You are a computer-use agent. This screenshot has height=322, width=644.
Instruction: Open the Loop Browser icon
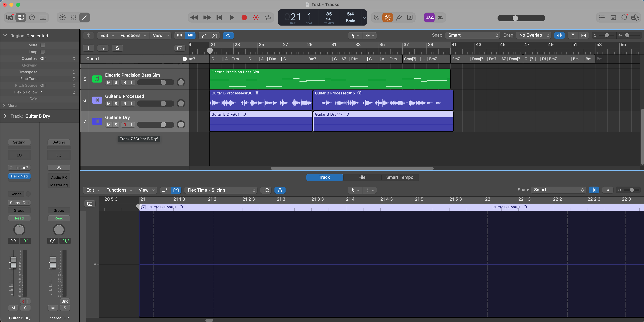pyautogui.click(x=624, y=17)
